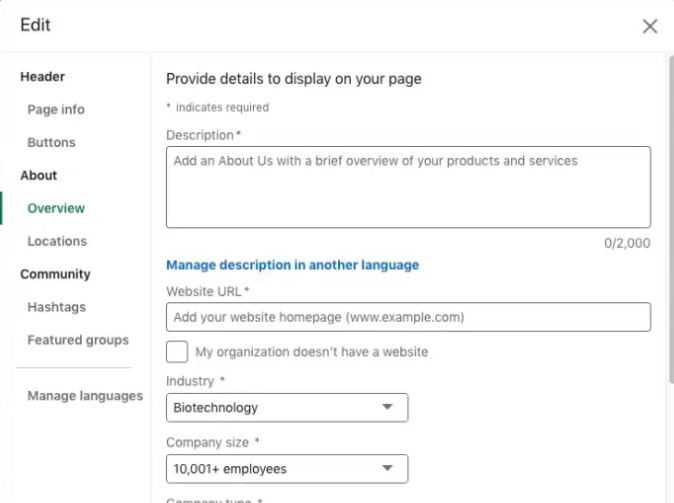Close the Edit dialog with the X icon
674x503 pixels.
coord(650,26)
